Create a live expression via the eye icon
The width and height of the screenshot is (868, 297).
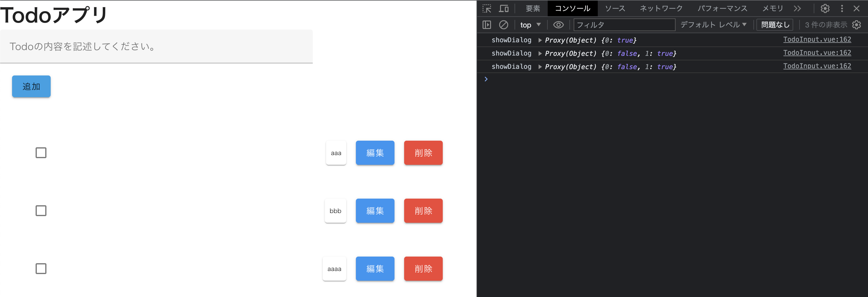(558, 24)
